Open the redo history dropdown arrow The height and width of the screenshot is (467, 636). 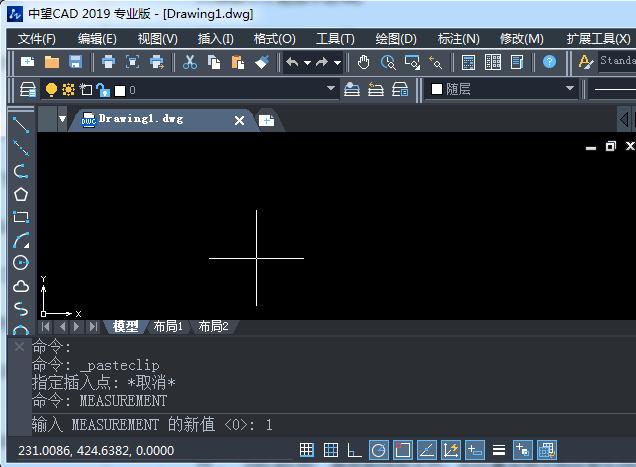(337, 63)
